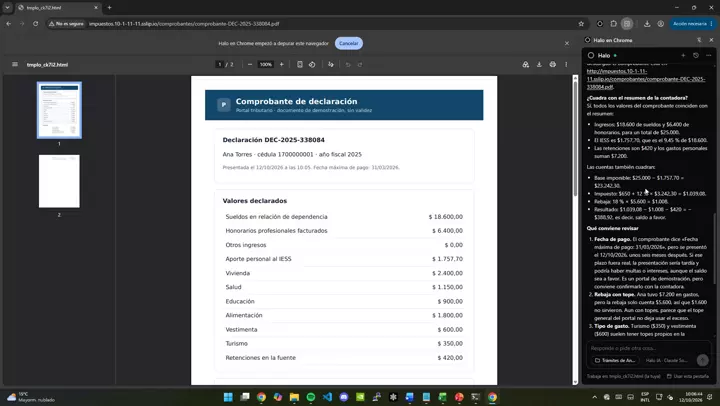The width and height of the screenshot is (720, 406).
Task: Open the Halo panel more options menu
Action: pos(709,55)
